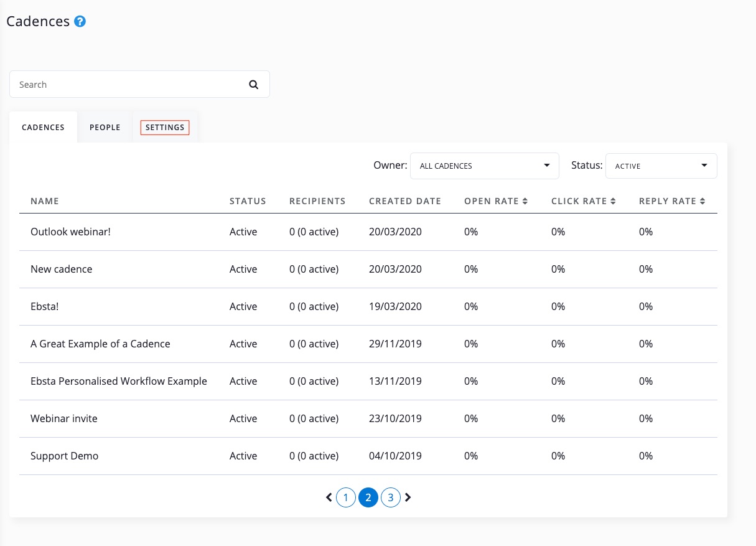
Task: Open the Settings tab
Action: [x=165, y=128]
